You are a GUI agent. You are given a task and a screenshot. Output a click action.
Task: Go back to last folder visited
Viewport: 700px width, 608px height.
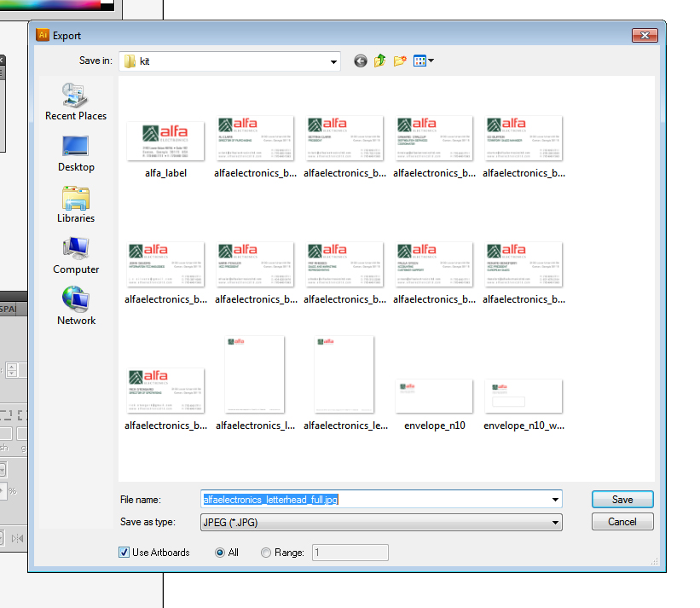(x=361, y=61)
